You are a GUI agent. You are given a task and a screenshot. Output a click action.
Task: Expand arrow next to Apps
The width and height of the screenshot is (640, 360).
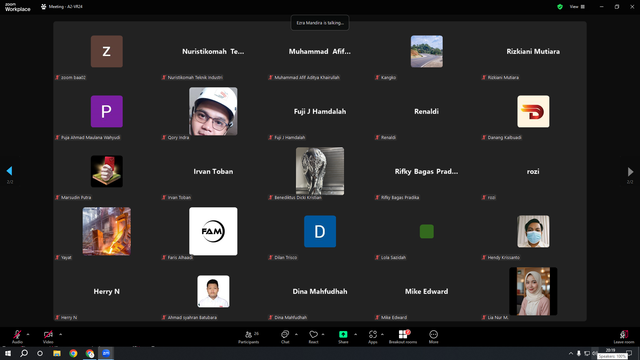point(382,334)
